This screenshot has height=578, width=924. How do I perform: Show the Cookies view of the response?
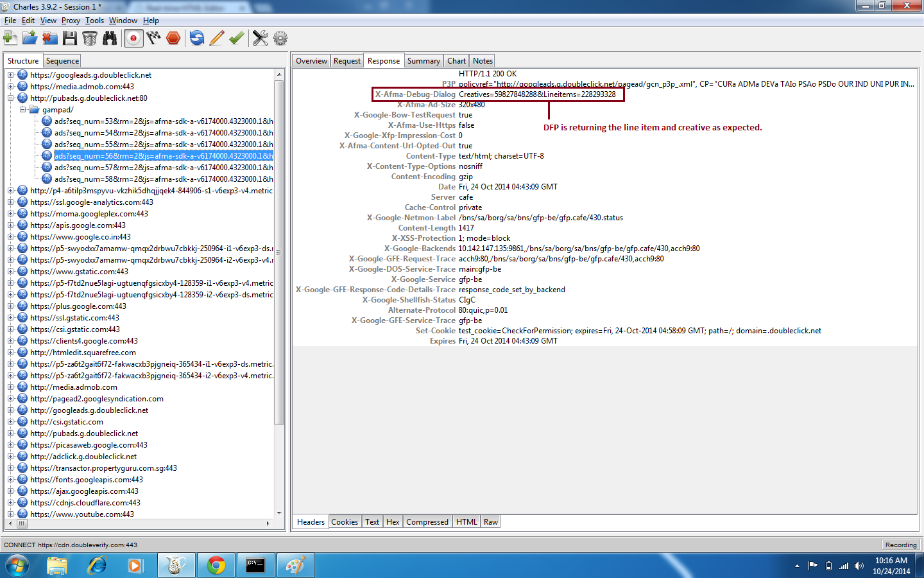point(345,522)
